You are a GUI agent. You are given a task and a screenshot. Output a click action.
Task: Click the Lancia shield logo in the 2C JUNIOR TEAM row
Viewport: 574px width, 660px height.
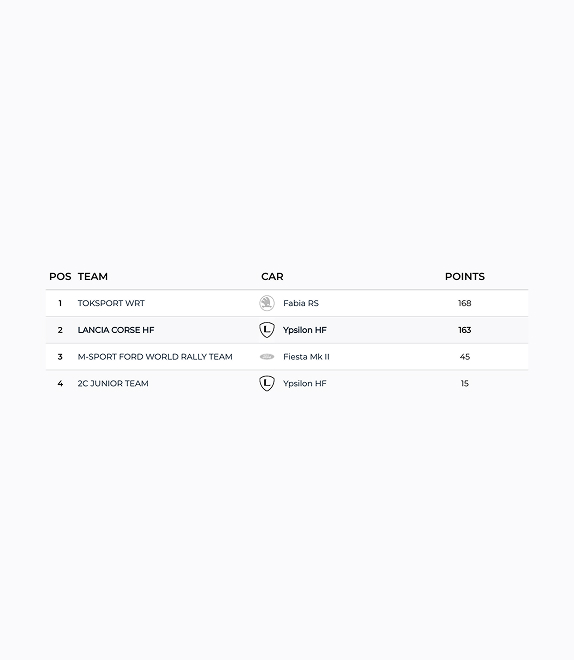(x=267, y=383)
